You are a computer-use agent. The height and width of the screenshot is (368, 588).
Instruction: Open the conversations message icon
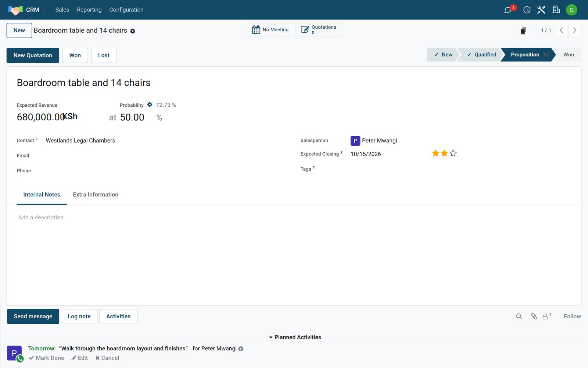[x=508, y=10]
